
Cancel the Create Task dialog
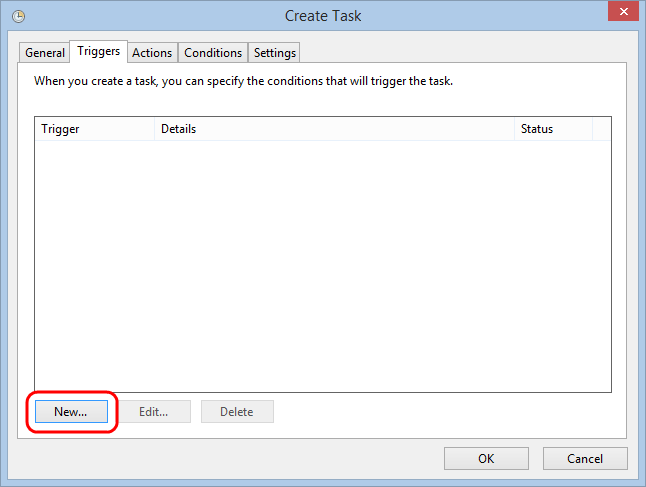point(585,459)
